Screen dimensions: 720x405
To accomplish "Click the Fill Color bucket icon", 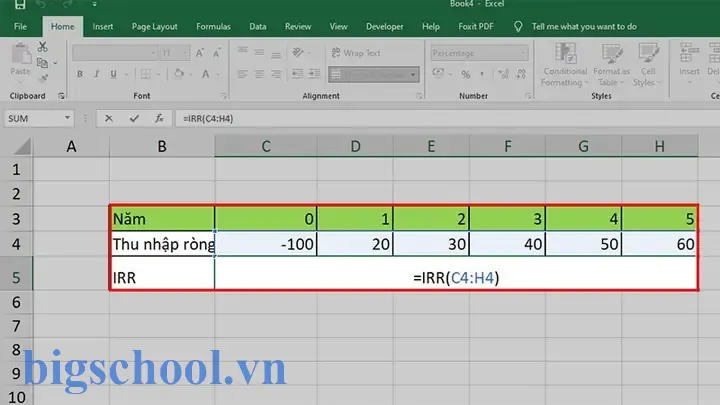I will tap(179, 73).
